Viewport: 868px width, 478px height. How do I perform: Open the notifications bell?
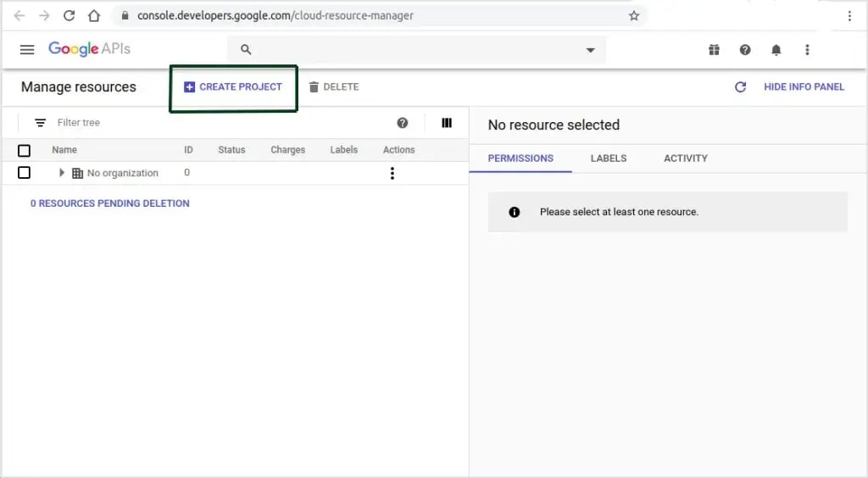(776, 50)
